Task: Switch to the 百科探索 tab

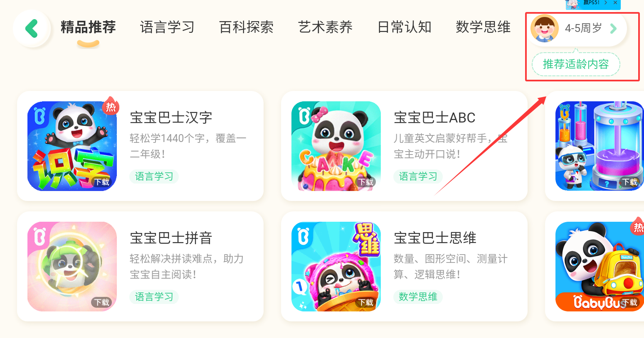Action: (246, 27)
